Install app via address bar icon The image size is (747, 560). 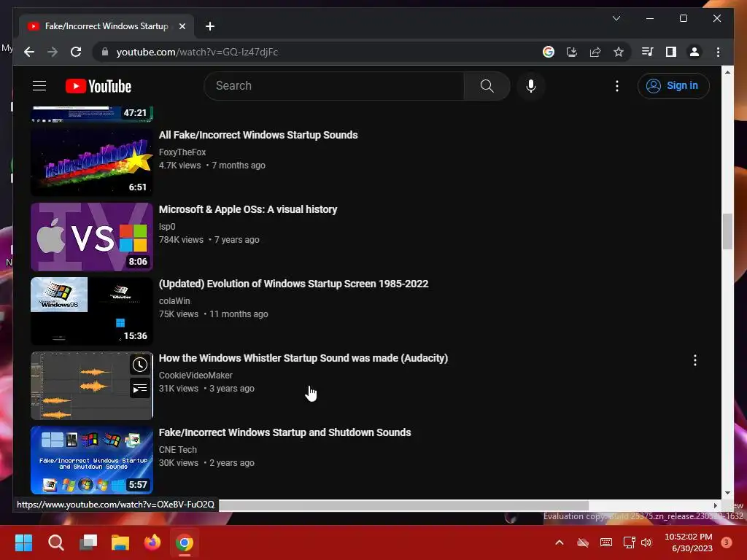pyautogui.click(x=572, y=52)
